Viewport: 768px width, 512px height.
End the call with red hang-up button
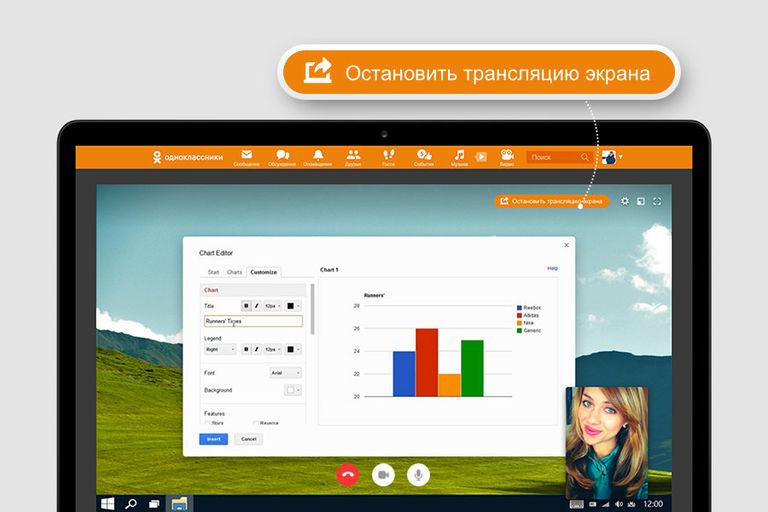[347, 475]
